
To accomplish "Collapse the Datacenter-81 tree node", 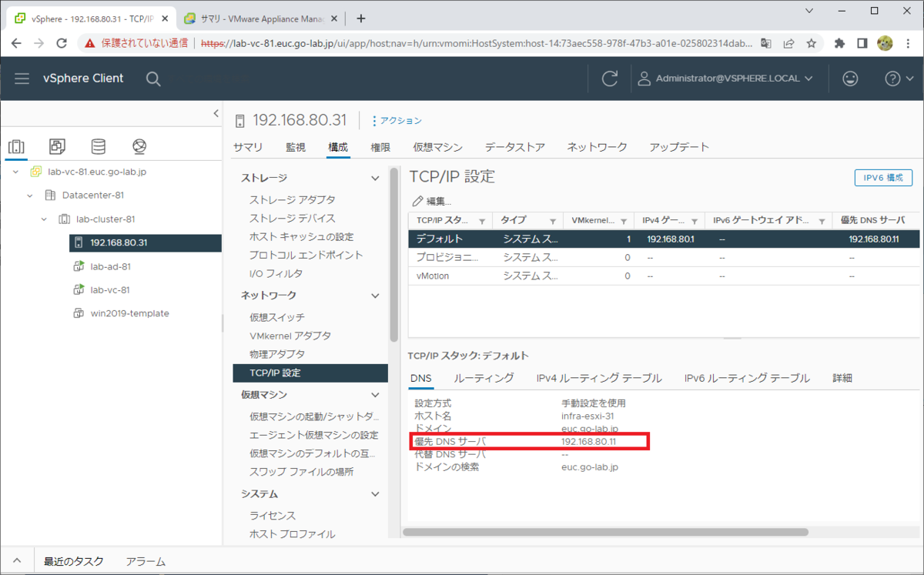I will point(30,196).
